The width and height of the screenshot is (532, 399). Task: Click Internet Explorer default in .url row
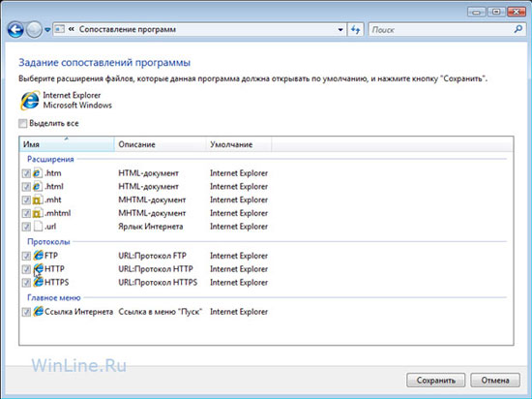(x=239, y=227)
